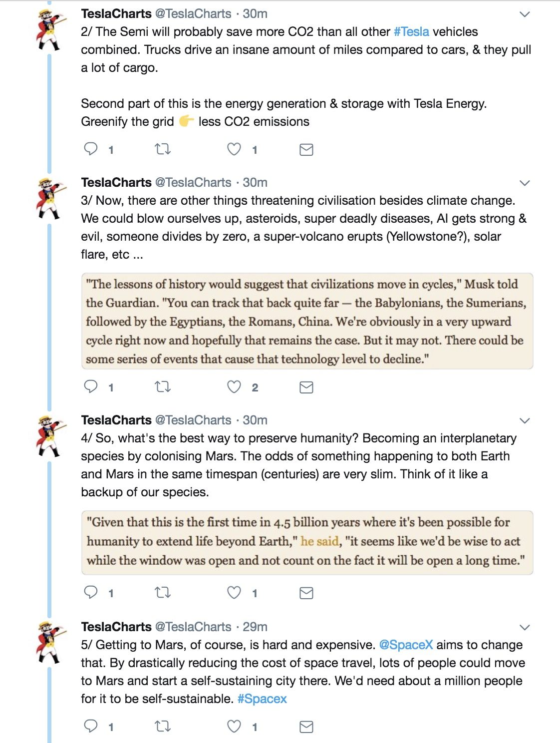This screenshot has width=560, height=743.
Task: Reply to the 4/ interplanetary species tweet
Action: [x=91, y=592]
